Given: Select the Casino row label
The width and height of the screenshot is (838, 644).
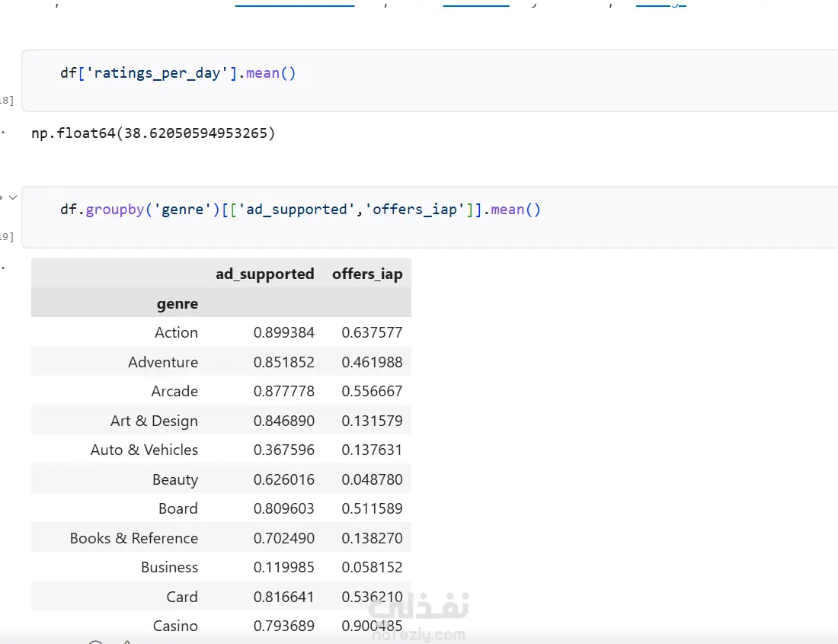Looking at the screenshot, I should point(175,625).
